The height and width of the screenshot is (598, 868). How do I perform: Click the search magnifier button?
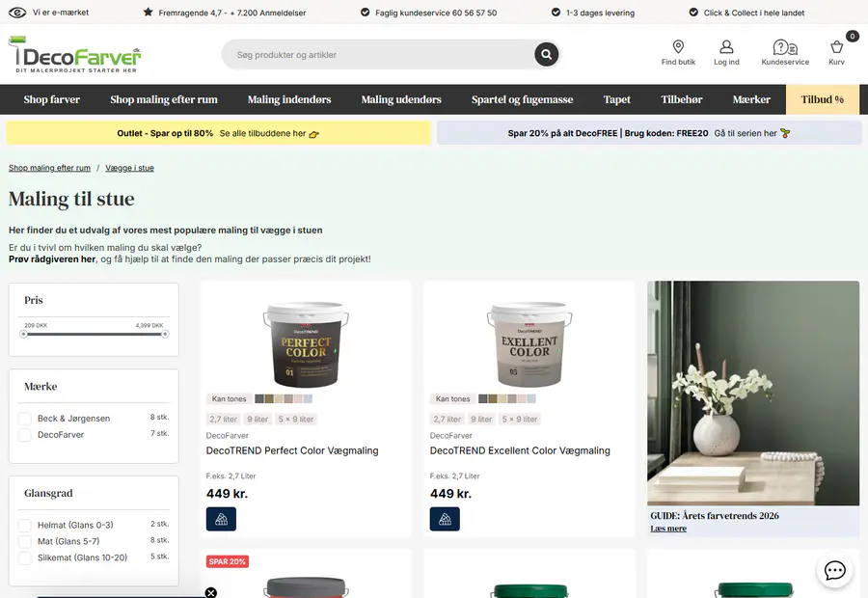tap(546, 54)
